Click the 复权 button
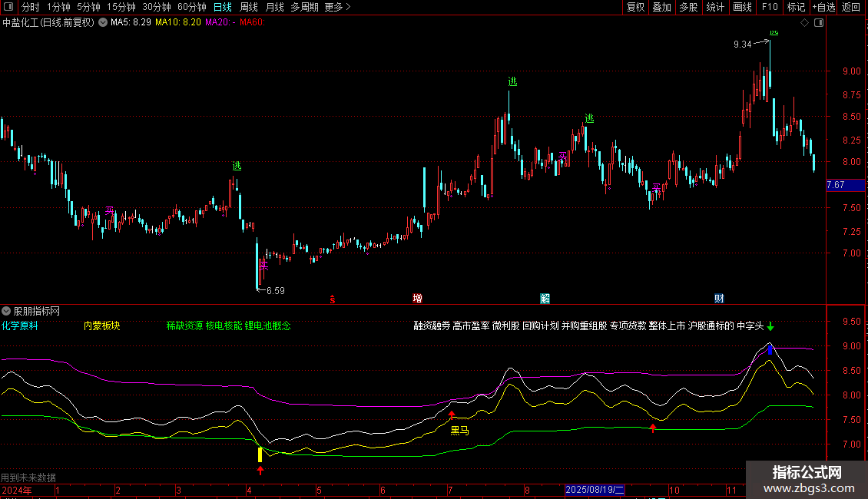868x499 pixels. tap(635, 7)
